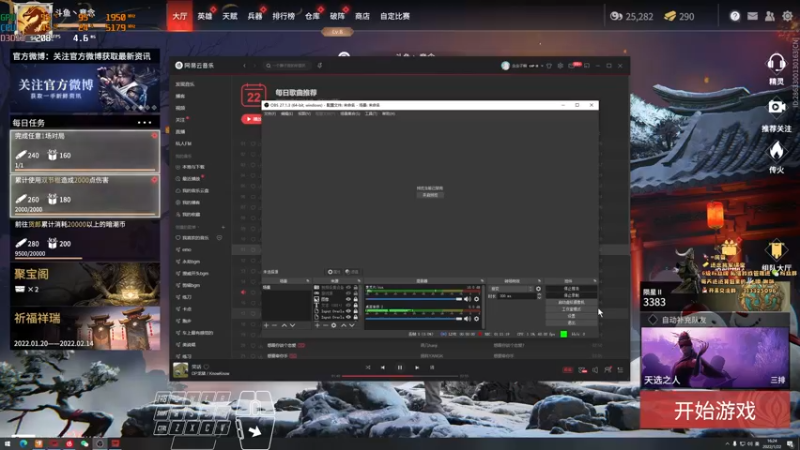Click red play-all button under daily recommendations
Screen dimensions: 800x450
click(251, 119)
